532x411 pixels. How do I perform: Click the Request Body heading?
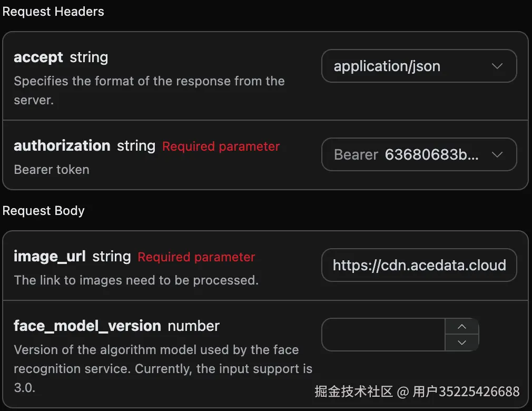pyautogui.click(x=43, y=211)
